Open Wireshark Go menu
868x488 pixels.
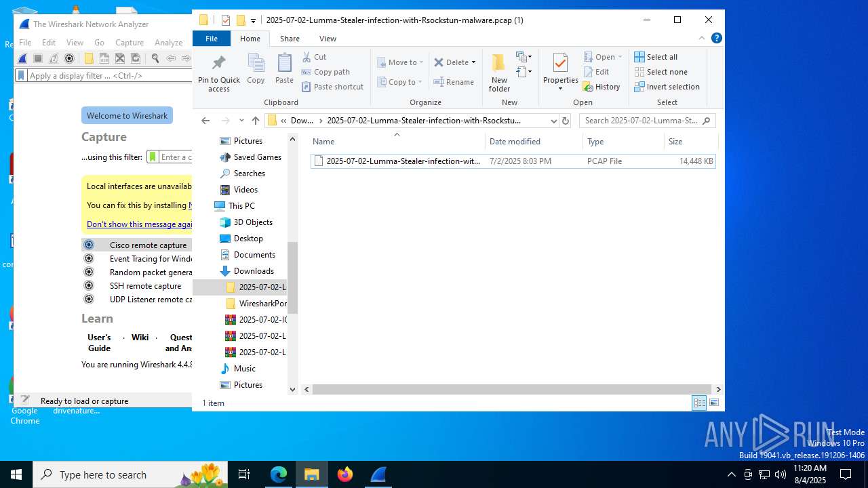tap(99, 42)
